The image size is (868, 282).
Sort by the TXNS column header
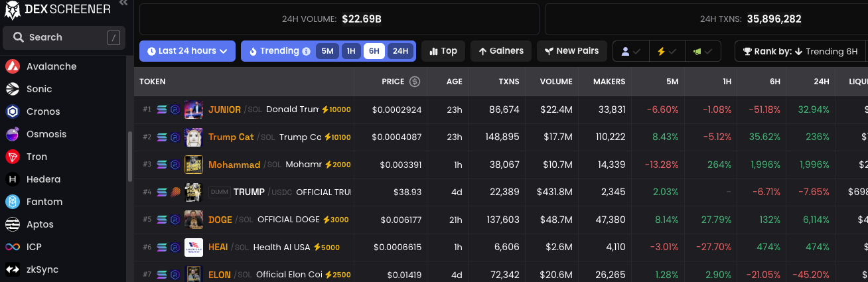point(509,82)
